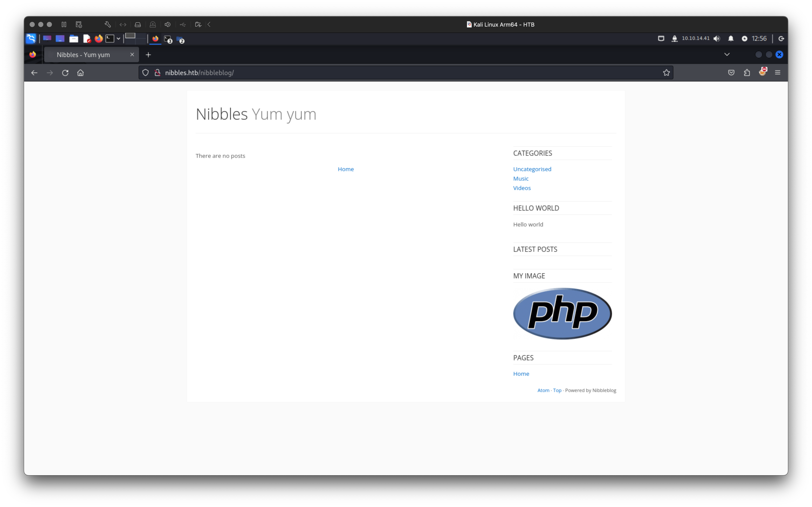
Task: Open the list all tabs chevron
Action: coord(727,54)
